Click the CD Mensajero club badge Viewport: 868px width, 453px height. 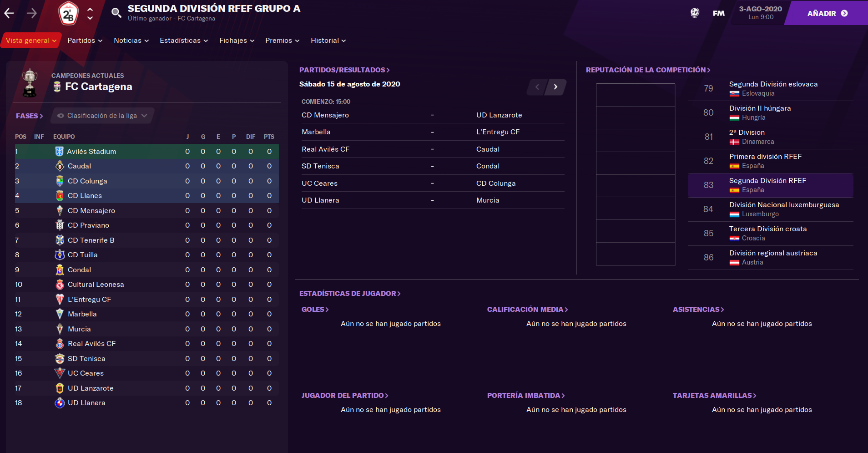coord(60,211)
